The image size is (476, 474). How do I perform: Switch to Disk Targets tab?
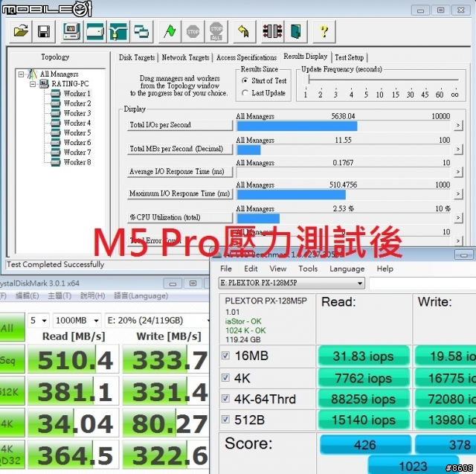pyautogui.click(x=137, y=57)
